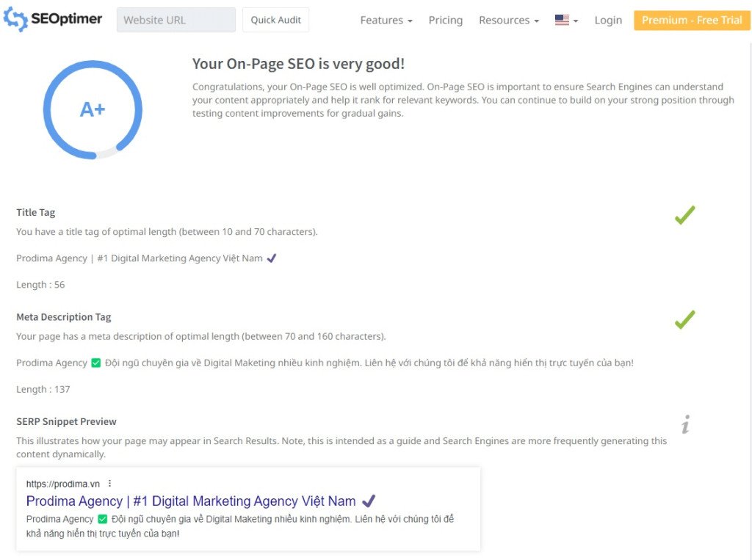Click the meta description optimal length explanation
The height and width of the screenshot is (560, 752).
point(201,336)
